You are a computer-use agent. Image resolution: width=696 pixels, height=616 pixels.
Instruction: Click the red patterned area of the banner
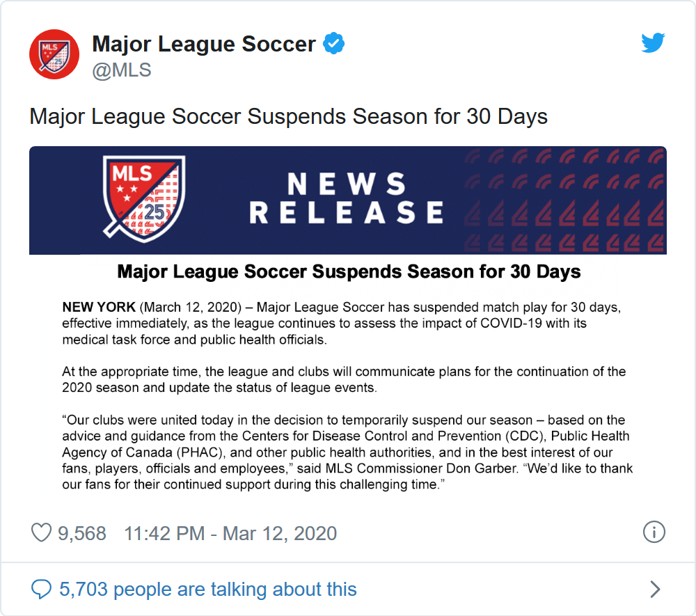pos(564,200)
